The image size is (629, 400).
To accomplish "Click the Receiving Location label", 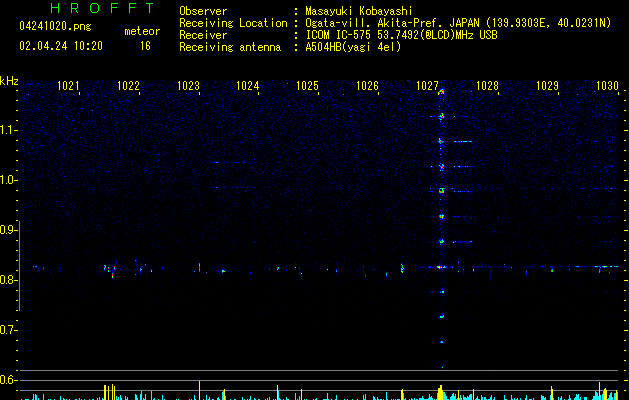I will [x=233, y=23].
